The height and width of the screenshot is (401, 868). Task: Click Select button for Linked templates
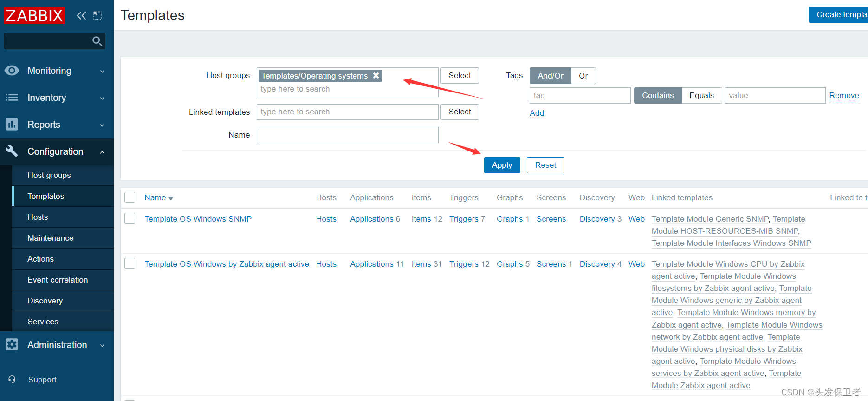click(460, 112)
